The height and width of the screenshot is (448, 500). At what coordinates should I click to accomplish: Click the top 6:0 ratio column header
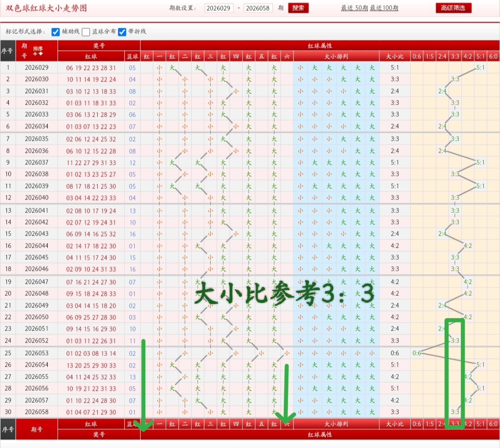coord(494,56)
